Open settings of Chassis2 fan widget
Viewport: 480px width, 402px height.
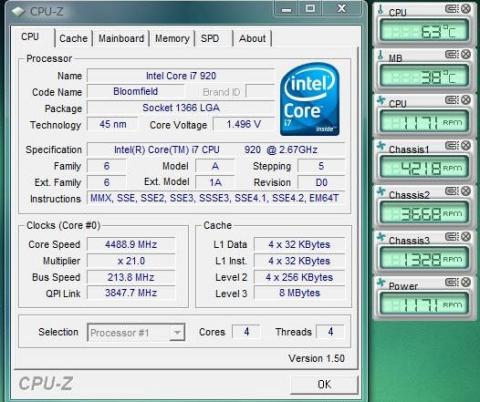(x=452, y=191)
